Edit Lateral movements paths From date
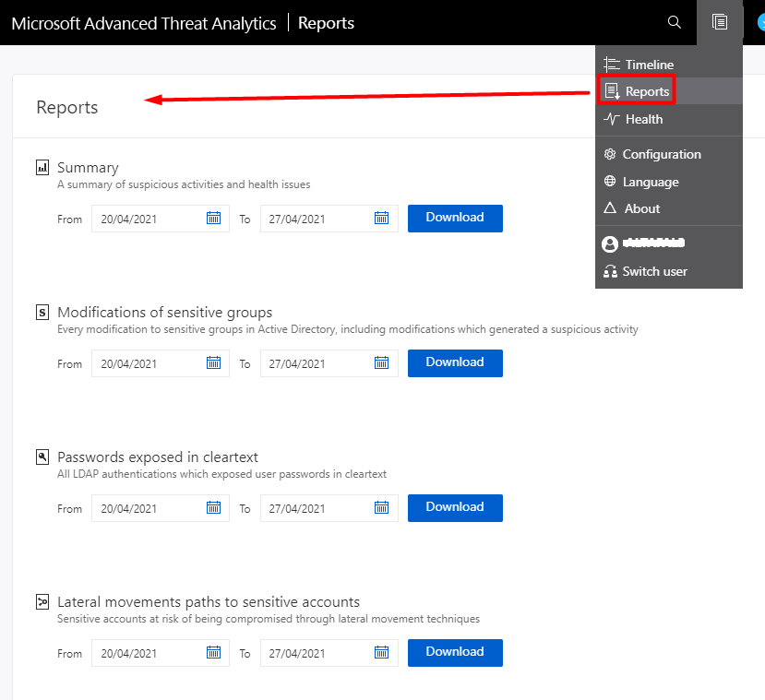 (161, 653)
